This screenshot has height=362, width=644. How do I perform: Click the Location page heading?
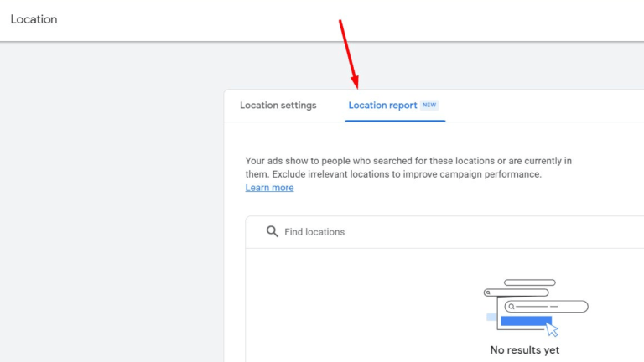coord(34,19)
